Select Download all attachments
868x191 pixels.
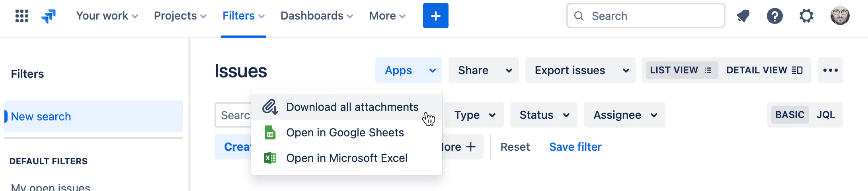[x=352, y=107]
